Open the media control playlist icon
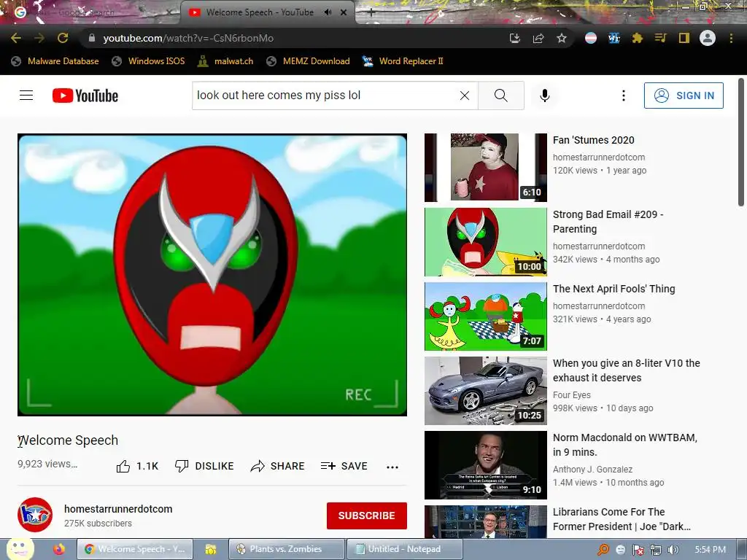Image resolution: width=747 pixels, height=560 pixels. click(x=660, y=38)
